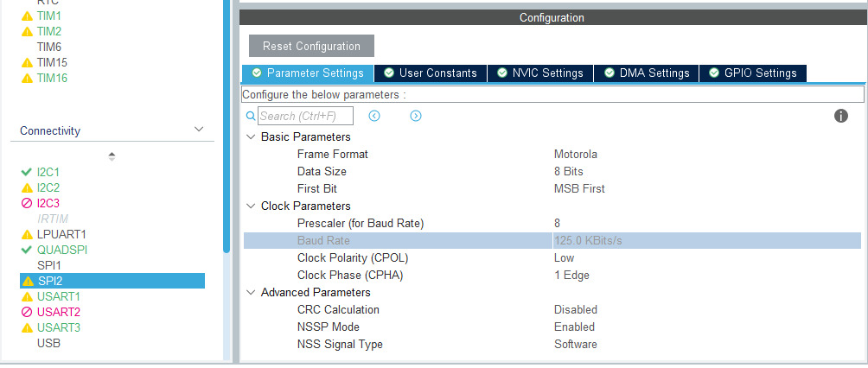Click the green check icon beside QUADSPI
The image size is (868, 368).
tap(27, 250)
